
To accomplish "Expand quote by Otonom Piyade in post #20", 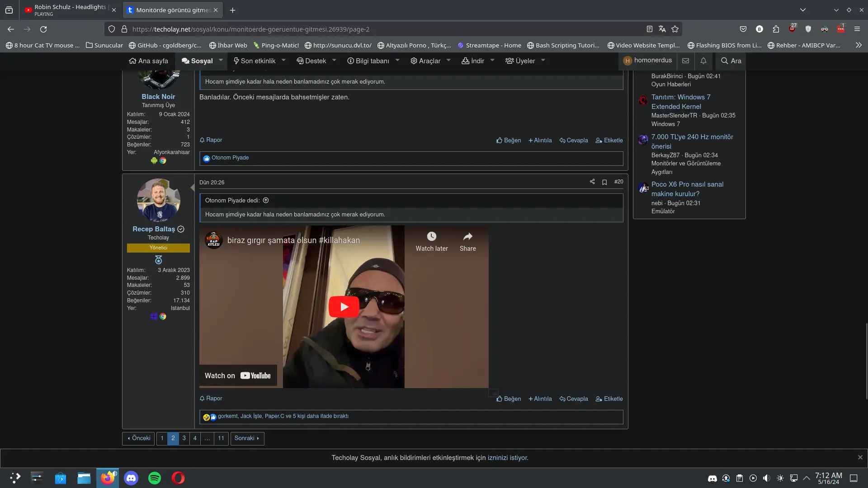I will pyautogui.click(x=266, y=200).
